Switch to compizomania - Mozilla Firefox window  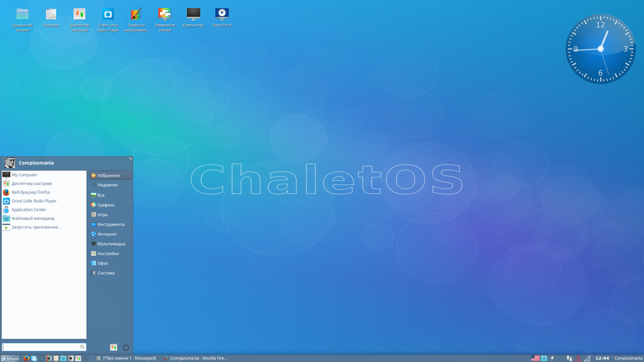pyautogui.click(x=195, y=358)
